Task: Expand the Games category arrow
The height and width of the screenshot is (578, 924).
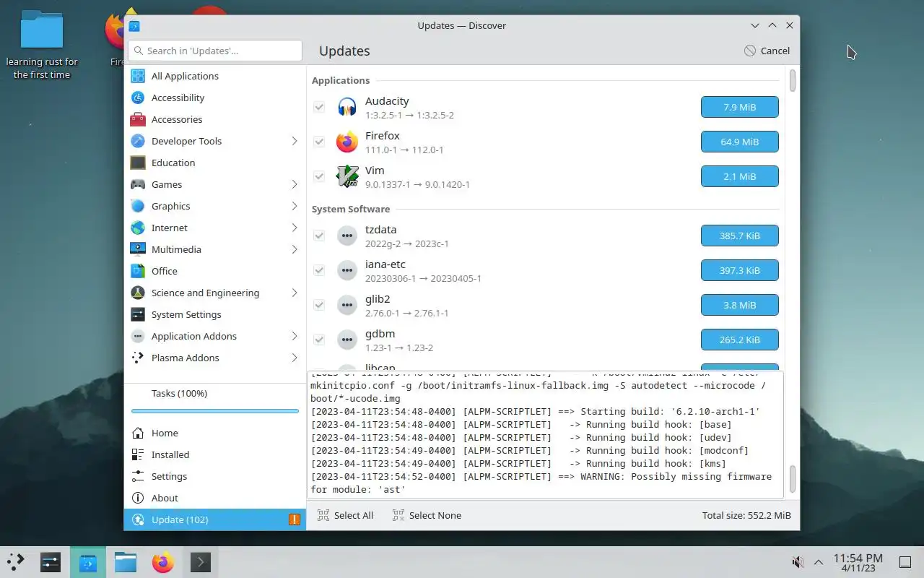Action: pyautogui.click(x=295, y=184)
